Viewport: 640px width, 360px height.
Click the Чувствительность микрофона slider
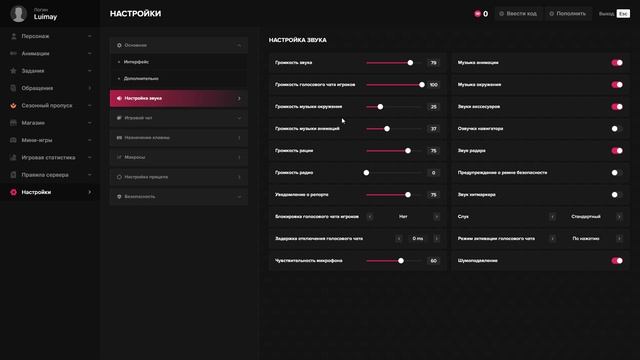pos(394,261)
